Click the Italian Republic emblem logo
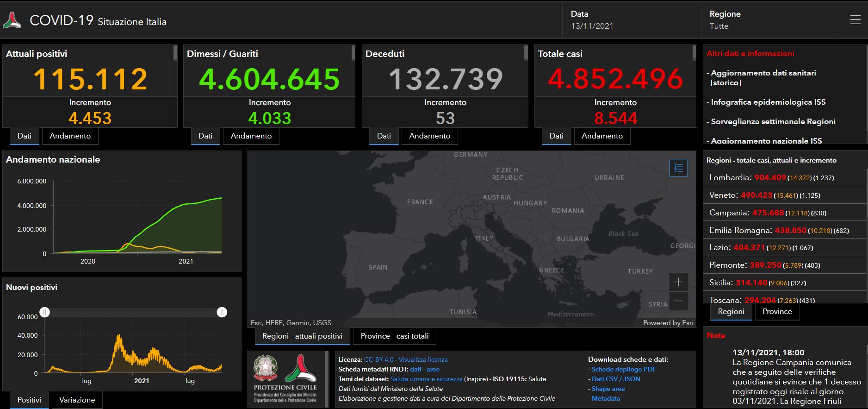 [x=266, y=368]
